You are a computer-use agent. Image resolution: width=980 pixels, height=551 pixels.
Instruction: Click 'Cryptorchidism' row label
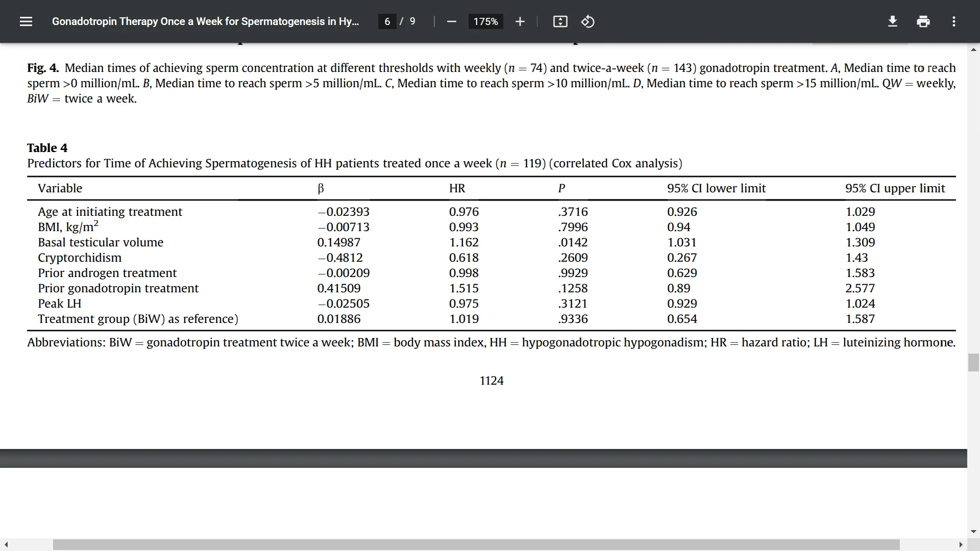coord(80,258)
